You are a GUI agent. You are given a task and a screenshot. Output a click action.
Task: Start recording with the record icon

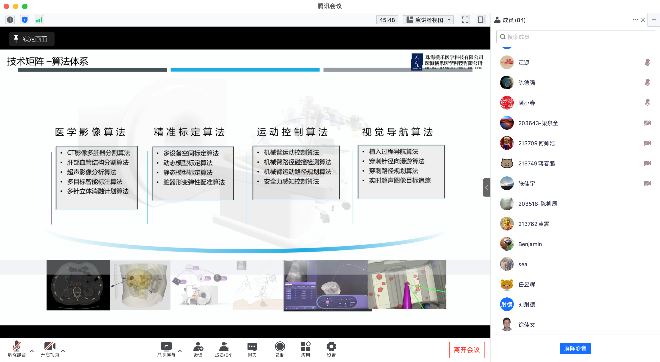(279, 349)
